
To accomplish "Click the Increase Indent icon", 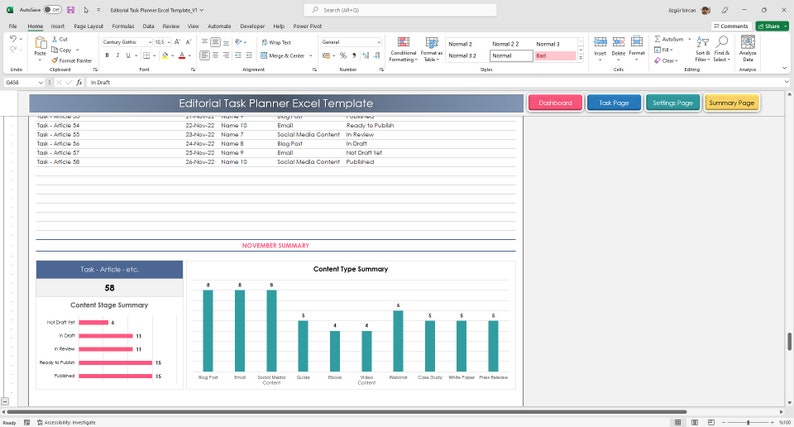I will [249, 56].
